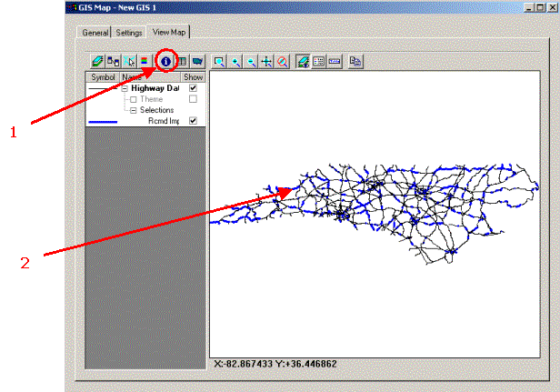Image resolution: width=560 pixels, height=392 pixels.
Task: Click the Symbol column header
Action: (x=103, y=77)
